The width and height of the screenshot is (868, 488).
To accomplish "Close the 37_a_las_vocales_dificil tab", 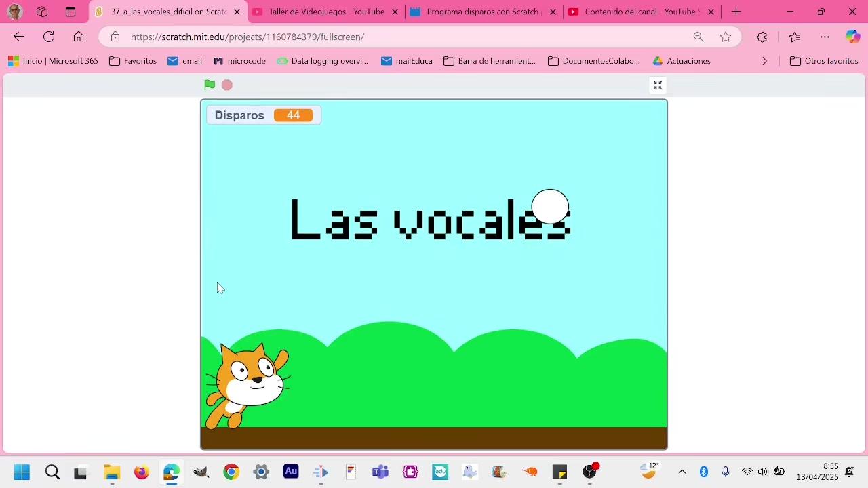I will (237, 12).
